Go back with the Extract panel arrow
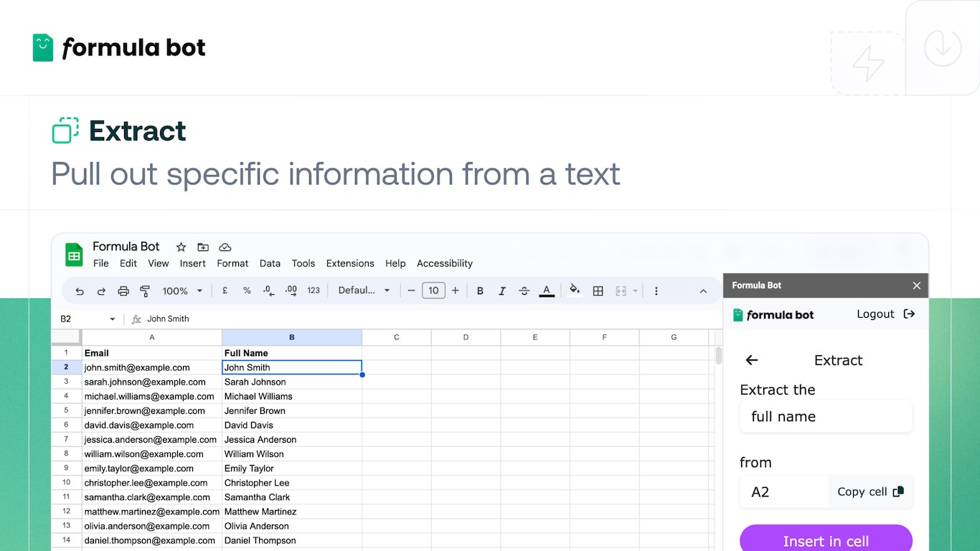Viewport: 980px width, 551px height. 752,360
